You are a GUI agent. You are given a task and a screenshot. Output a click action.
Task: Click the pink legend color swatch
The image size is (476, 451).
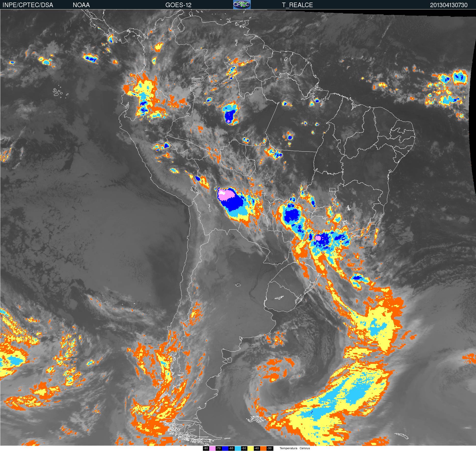tap(212, 448)
